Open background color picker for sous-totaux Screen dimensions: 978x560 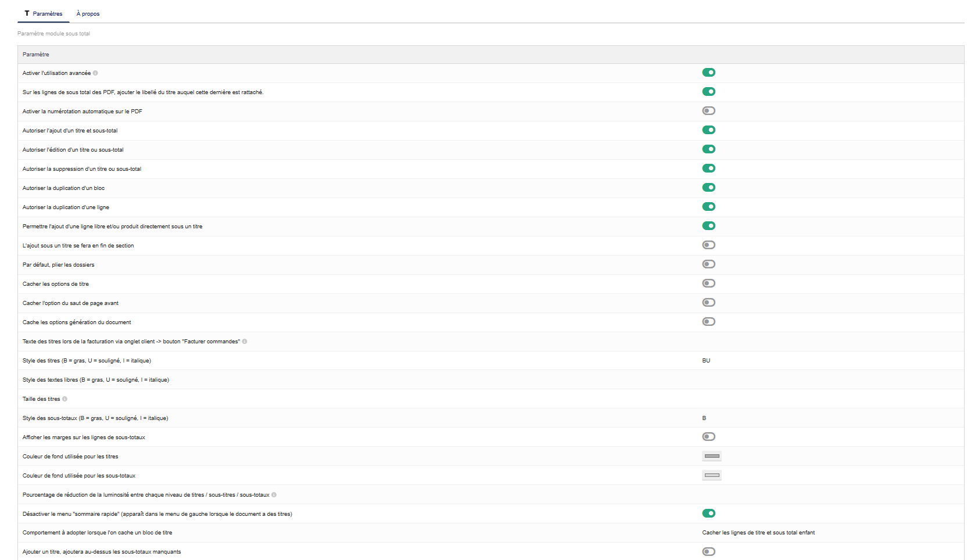712,475
